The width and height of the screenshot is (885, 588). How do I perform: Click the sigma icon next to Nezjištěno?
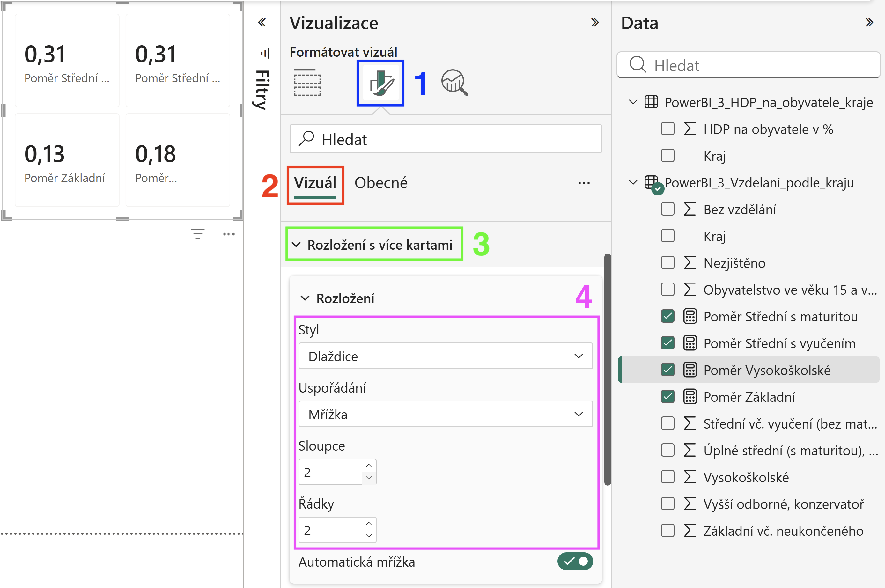[x=690, y=262]
